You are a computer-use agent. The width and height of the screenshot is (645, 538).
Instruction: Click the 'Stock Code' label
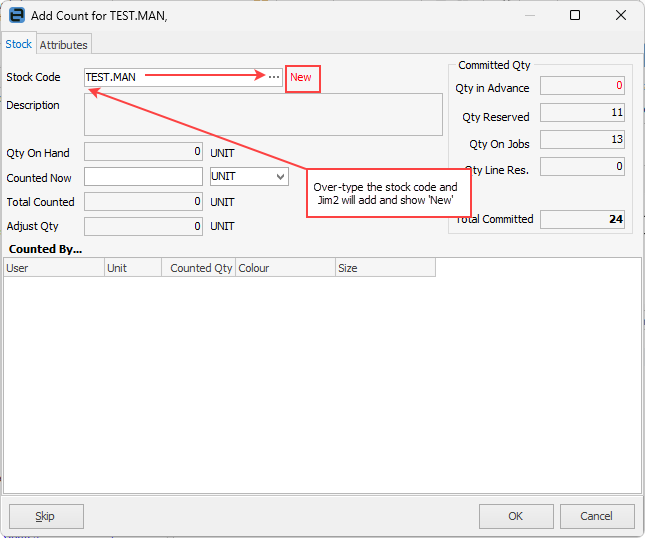pyautogui.click(x=33, y=77)
